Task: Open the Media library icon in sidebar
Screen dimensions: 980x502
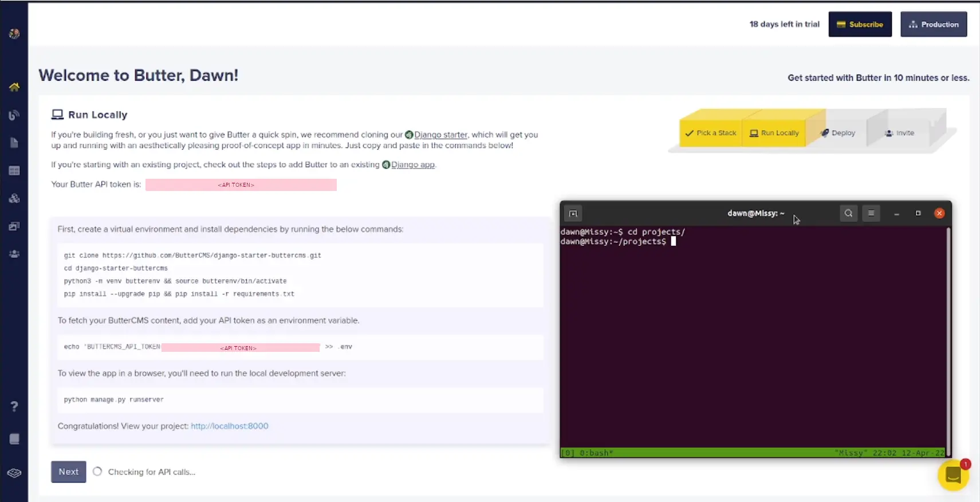Action: click(x=14, y=226)
